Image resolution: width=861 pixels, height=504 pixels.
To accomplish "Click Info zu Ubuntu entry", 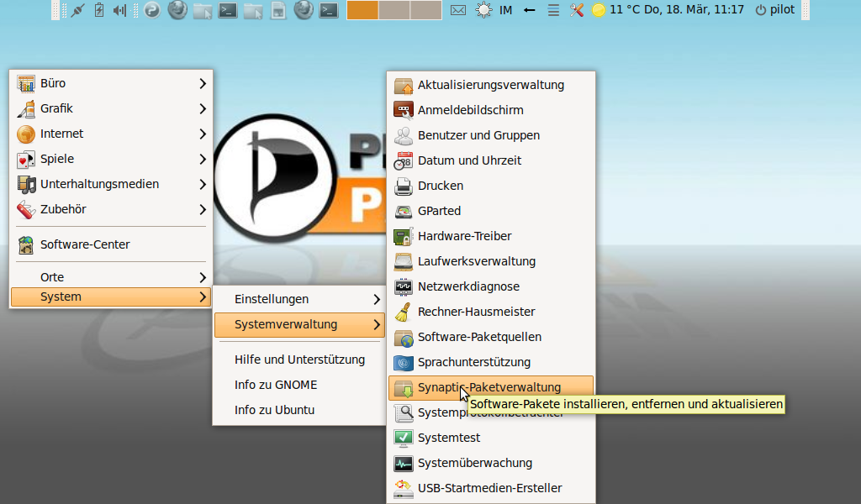I will coord(274,410).
